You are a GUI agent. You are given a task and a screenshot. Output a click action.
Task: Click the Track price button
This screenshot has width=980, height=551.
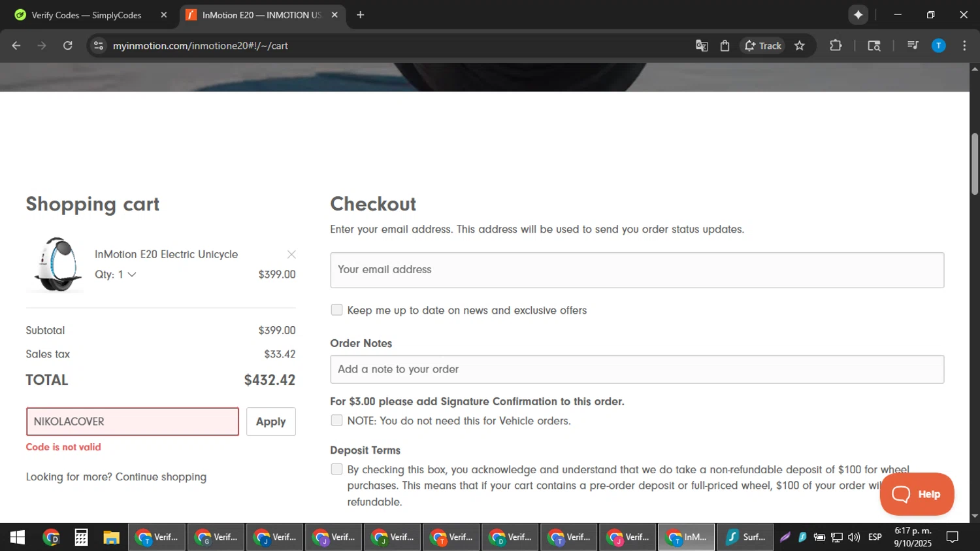762,46
